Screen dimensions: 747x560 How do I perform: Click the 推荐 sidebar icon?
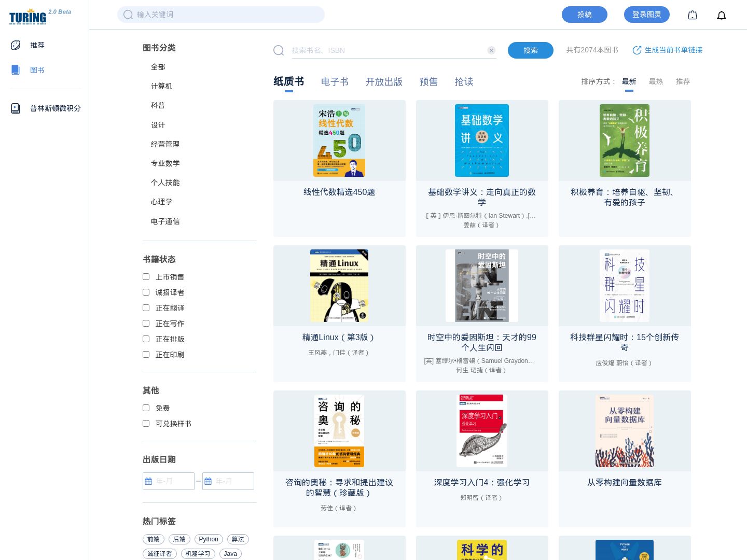coord(16,45)
